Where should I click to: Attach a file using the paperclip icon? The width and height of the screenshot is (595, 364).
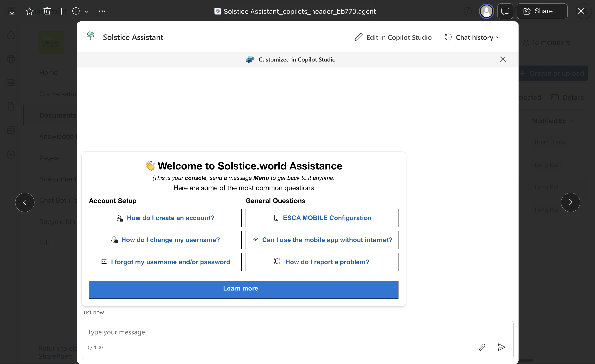tap(482, 347)
